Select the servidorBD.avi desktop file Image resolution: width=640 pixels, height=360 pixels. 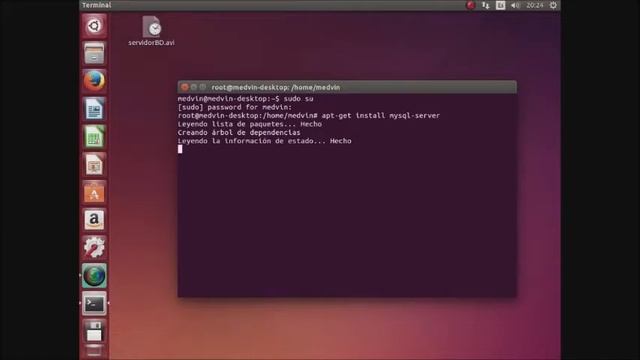(x=151, y=31)
